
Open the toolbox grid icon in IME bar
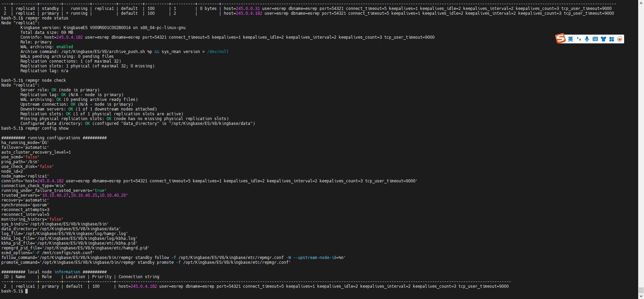[612, 39]
